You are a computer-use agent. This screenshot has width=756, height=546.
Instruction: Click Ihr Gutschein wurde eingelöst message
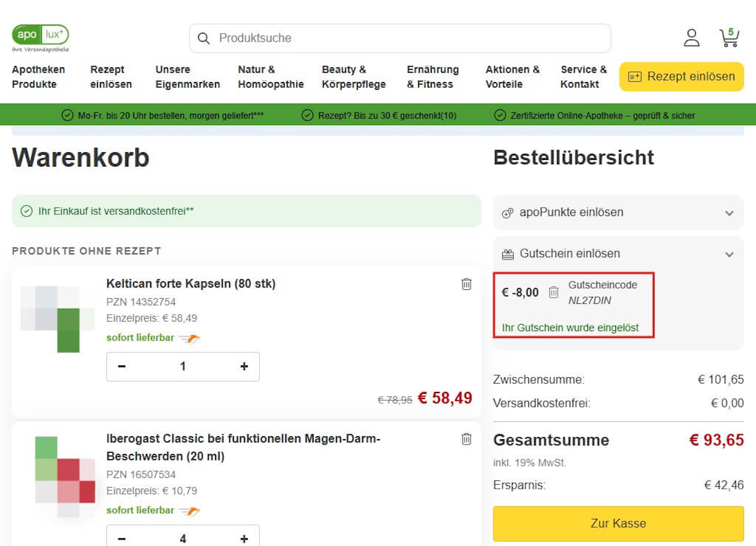[570, 328]
